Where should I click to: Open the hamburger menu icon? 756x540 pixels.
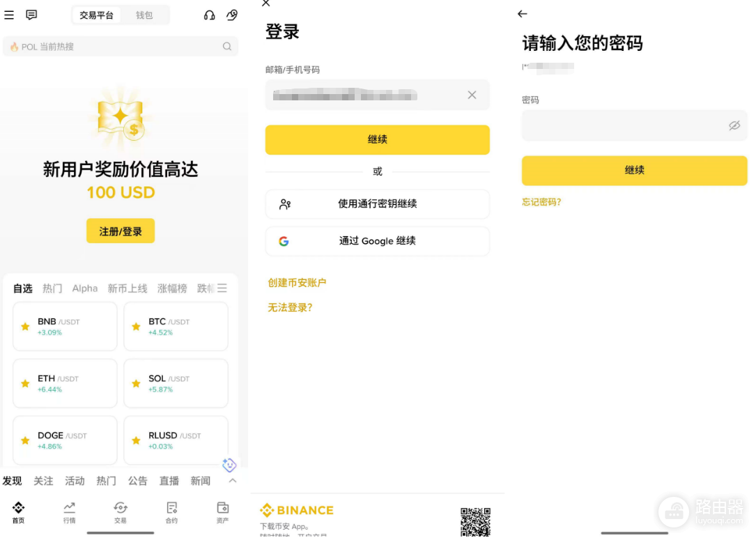click(9, 15)
